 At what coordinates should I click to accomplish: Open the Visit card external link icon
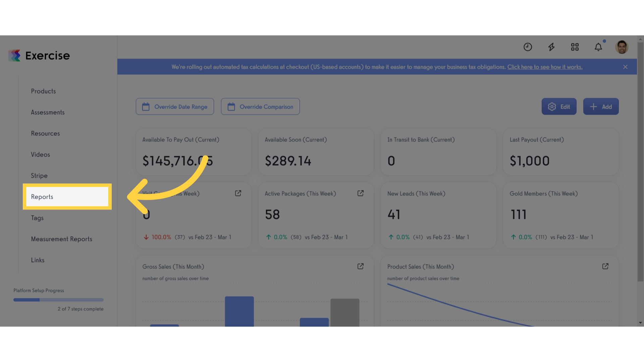238,193
